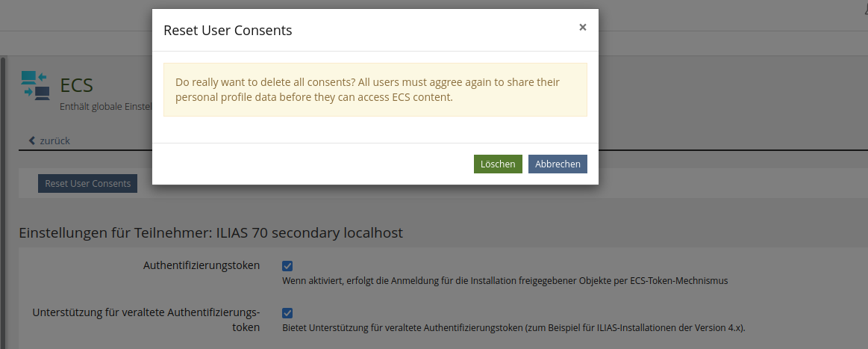Click the left sidebar scrollbar
This screenshot has height=349, width=868.
tap(3, 202)
